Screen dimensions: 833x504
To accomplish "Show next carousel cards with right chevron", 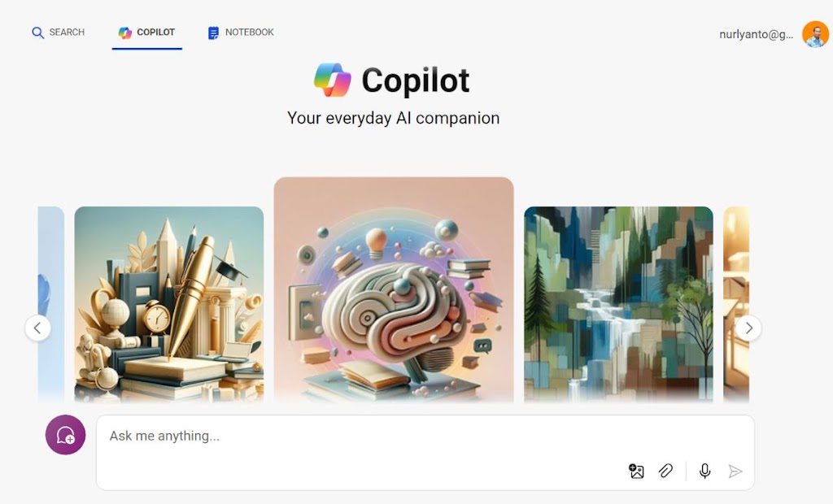I will [748, 328].
